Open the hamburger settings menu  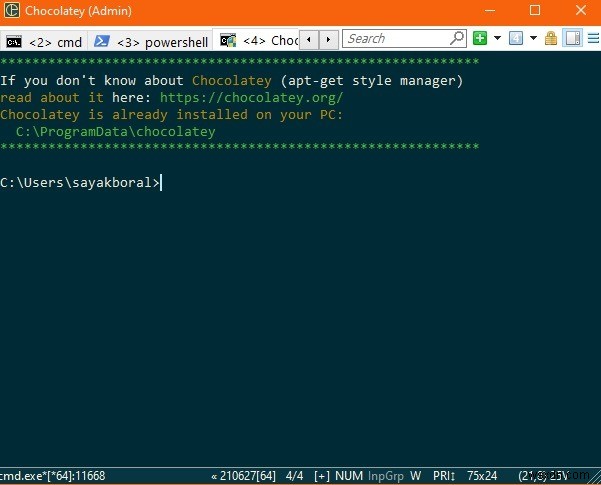click(x=593, y=38)
